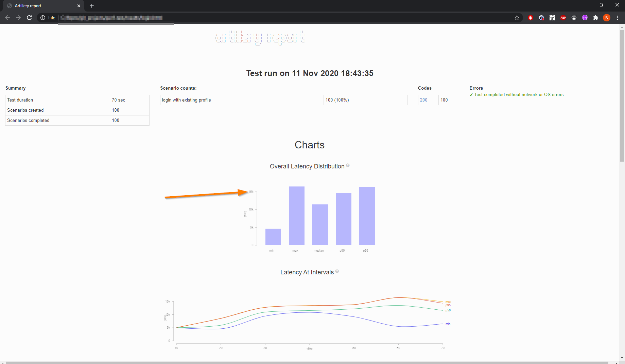The image size is (625, 364).
Task: Select the Artillery report browser tab
Action: pyautogui.click(x=37, y=5)
